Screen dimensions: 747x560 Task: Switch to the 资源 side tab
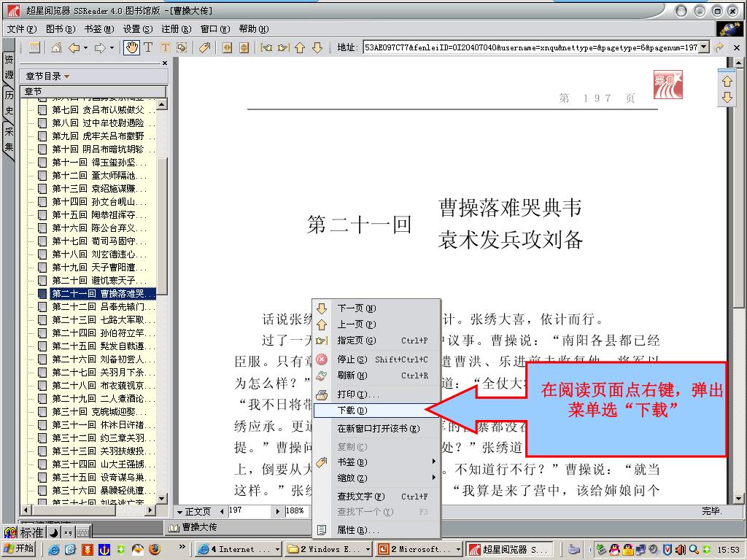click(9, 67)
